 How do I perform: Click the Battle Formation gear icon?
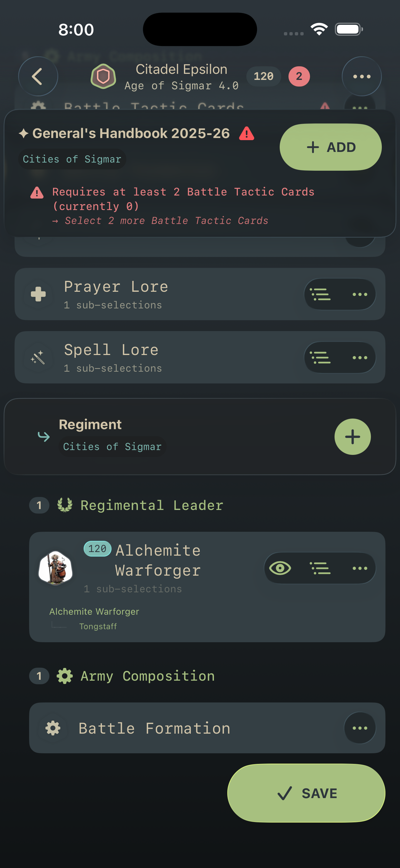[x=53, y=728]
